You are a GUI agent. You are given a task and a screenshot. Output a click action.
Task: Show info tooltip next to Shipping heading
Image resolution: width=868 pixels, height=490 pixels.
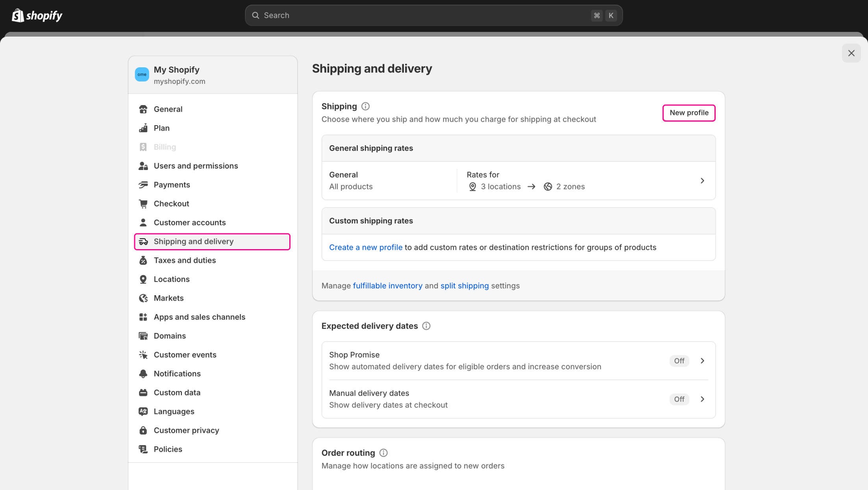tap(365, 106)
